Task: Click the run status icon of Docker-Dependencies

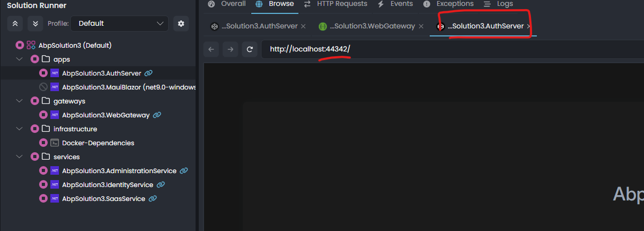Action: (43, 143)
